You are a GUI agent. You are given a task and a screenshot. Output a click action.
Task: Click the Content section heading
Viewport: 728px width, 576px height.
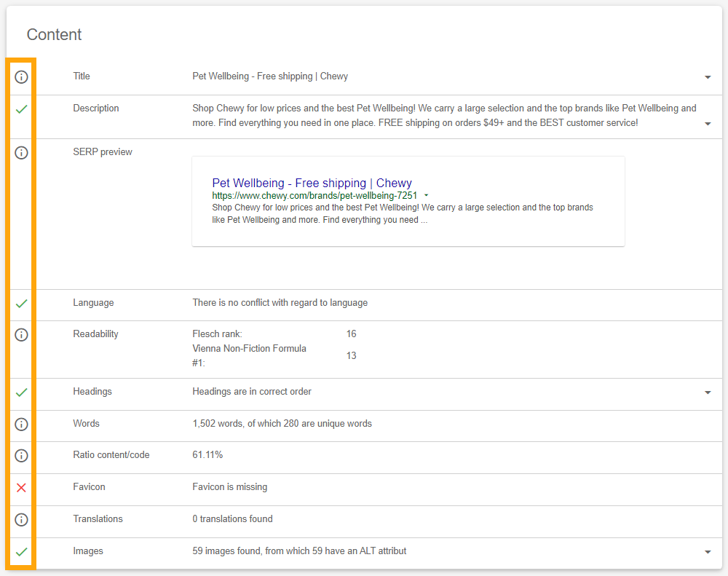pyautogui.click(x=55, y=34)
